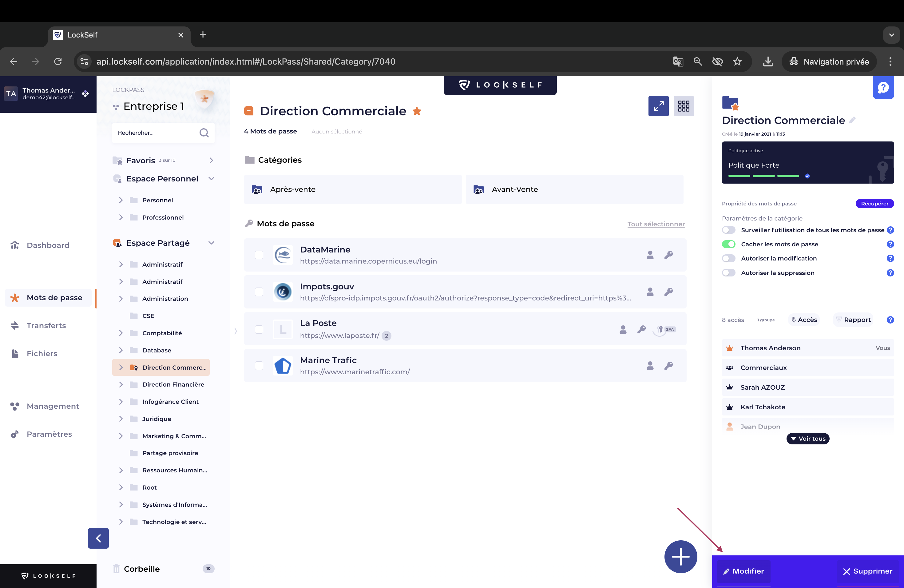The height and width of the screenshot is (588, 904).
Task: Click Tout sélectionner link
Action: tap(656, 224)
